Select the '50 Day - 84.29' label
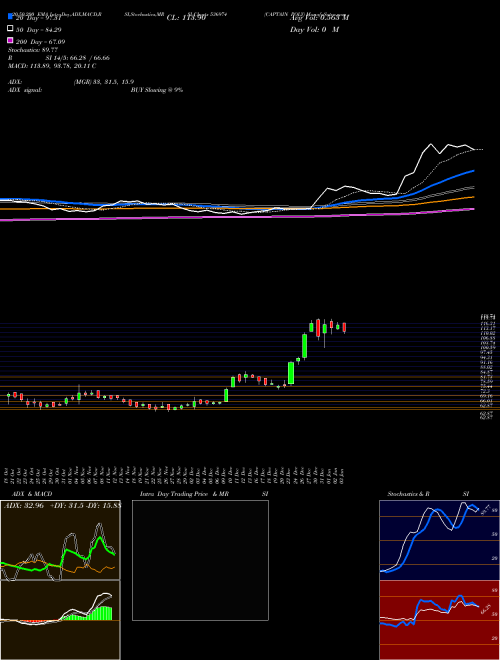 [37, 30]
